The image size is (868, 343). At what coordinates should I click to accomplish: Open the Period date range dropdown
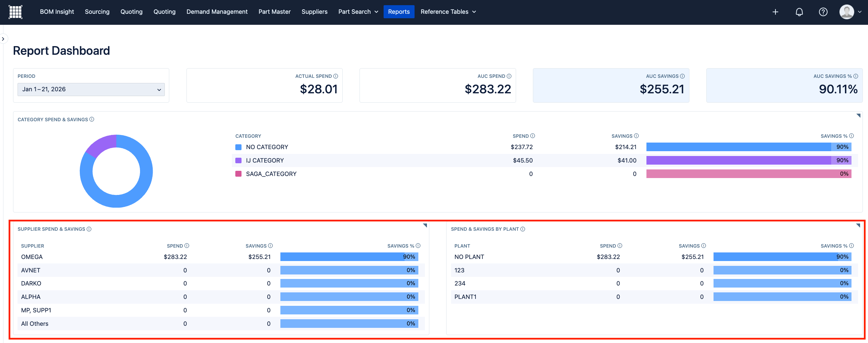pyautogui.click(x=91, y=90)
